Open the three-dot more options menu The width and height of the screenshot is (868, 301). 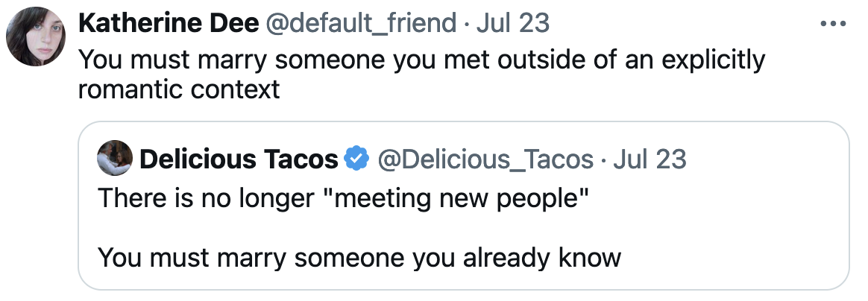pos(834,24)
